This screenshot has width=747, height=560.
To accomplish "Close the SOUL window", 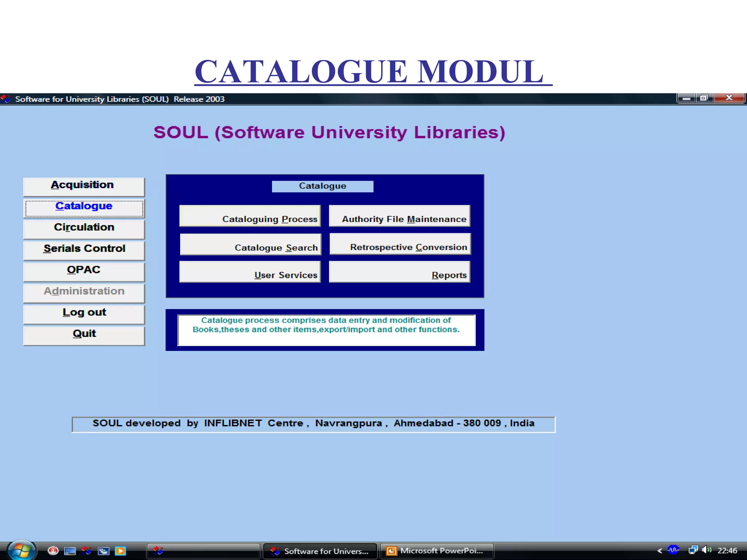I will point(729,98).
